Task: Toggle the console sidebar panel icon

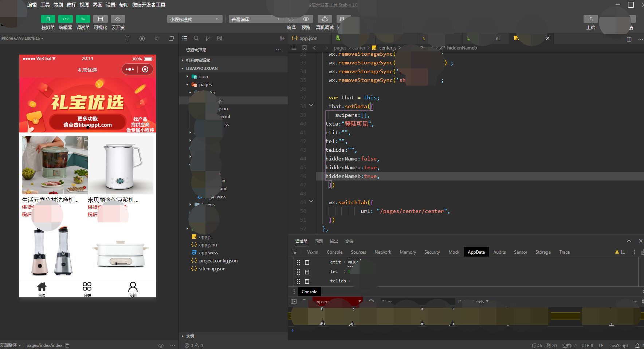Action: click(294, 301)
